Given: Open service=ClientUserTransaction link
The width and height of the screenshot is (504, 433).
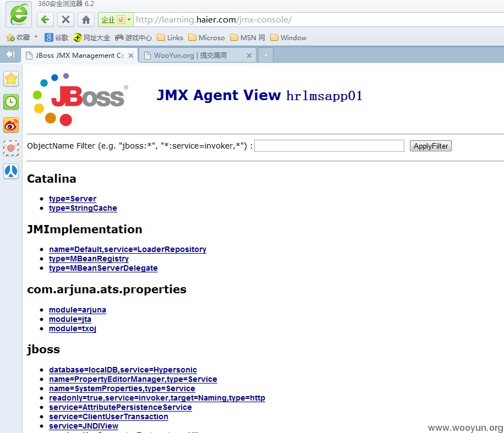Looking at the screenshot, I should tap(108, 416).
